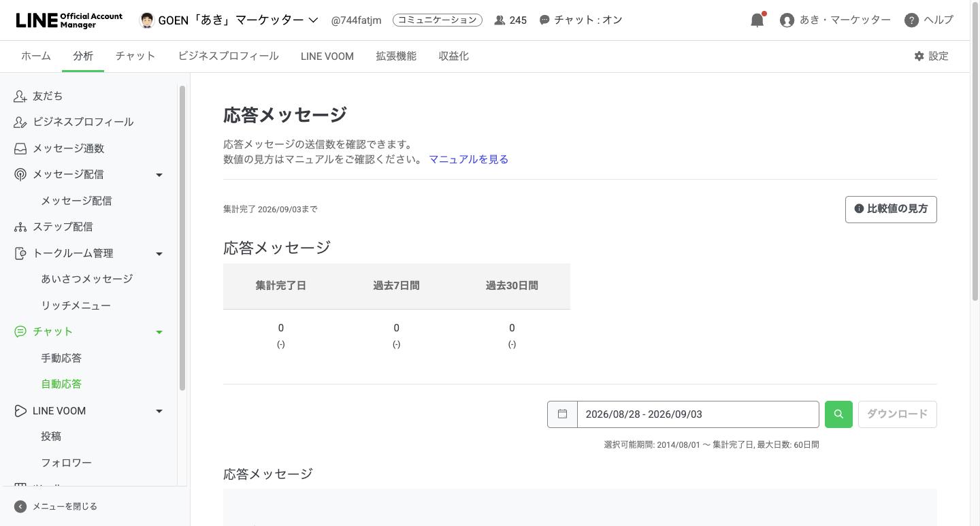Open the 拡張機能 tab
The image size is (980, 526).
pos(396,56)
